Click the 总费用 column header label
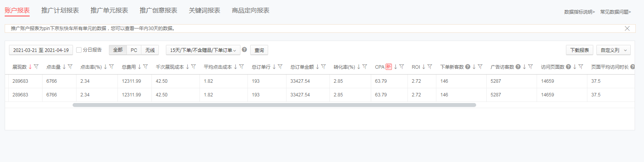The image size is (644, 162). coord(129,67)
